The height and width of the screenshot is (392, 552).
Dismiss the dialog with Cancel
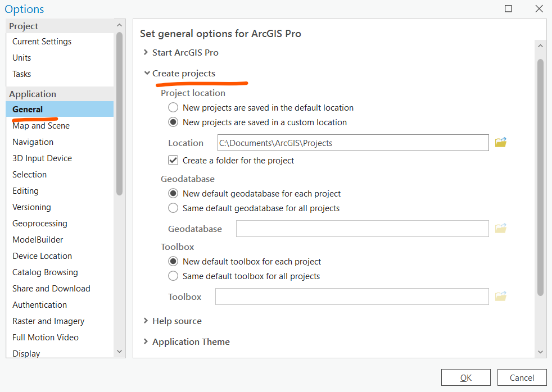coord(522,377)
